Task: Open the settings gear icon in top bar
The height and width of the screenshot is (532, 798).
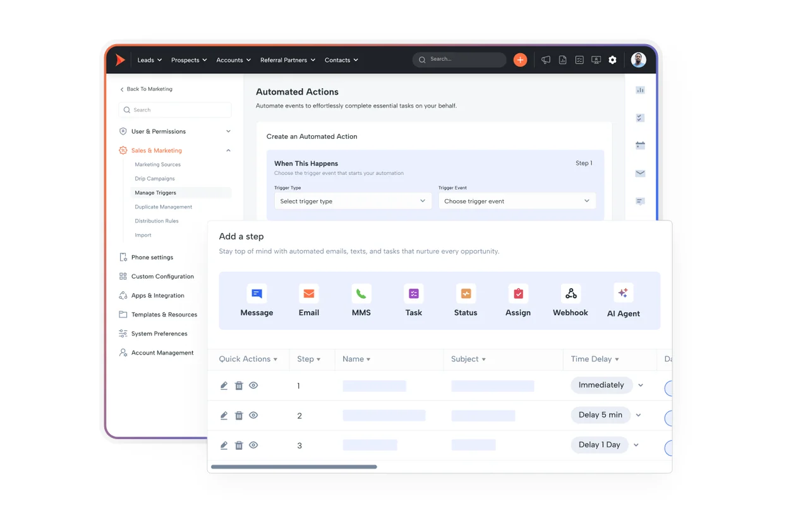Action: [612, 60]
